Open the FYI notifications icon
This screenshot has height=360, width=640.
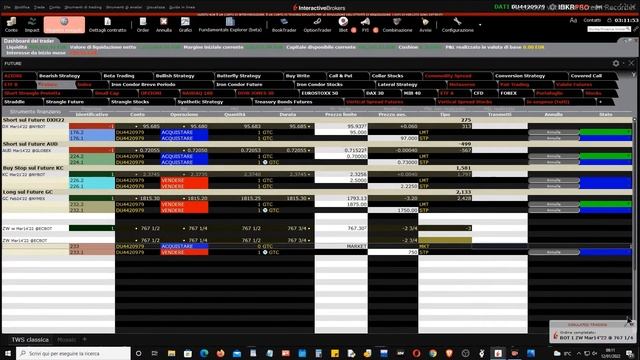click(365, 24)
